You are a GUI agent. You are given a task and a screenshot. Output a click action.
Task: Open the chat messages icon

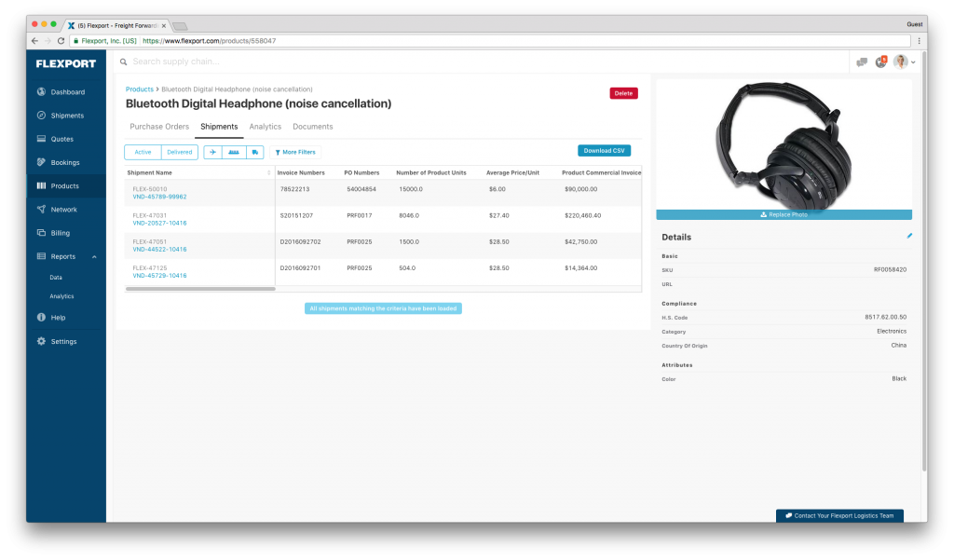coord(862,62)
